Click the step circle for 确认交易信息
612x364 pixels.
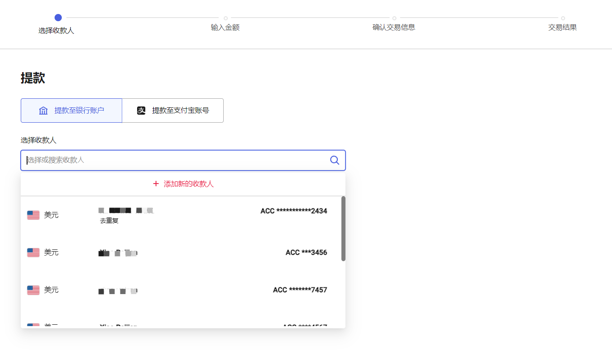click(x=394, y=18)
